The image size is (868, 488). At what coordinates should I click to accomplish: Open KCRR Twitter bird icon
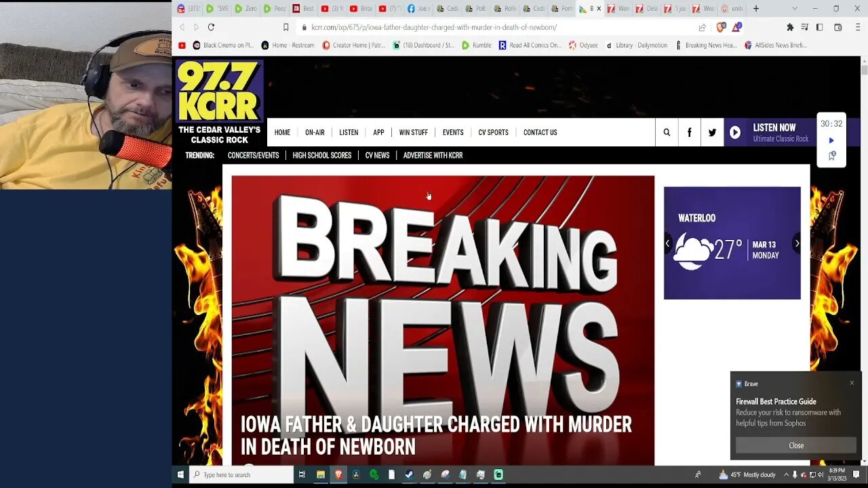click(712, 132)
